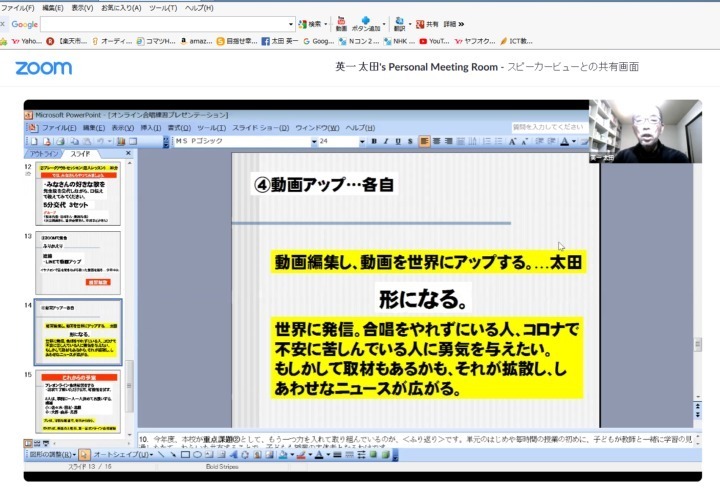
Task: Close the slide thumbnail pane
Action: pyautogui.click(x=128, y=153)
